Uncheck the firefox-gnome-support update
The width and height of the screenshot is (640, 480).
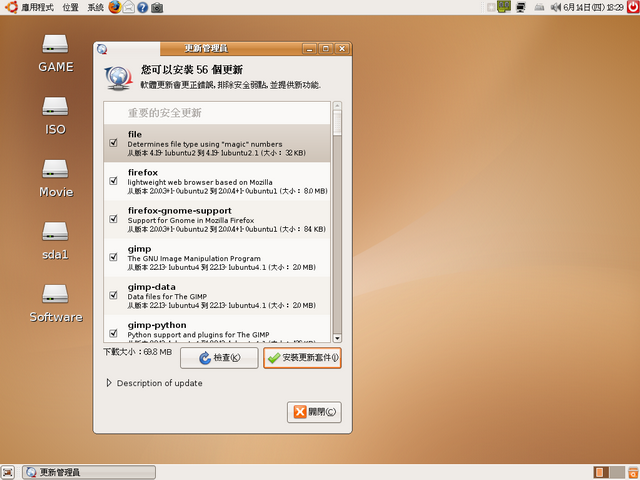click(x=113, y=219)
